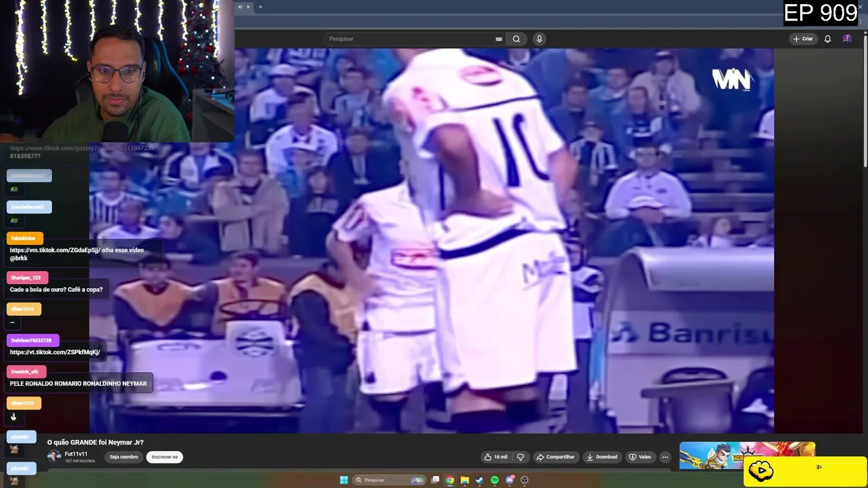This screenshot has height=488, width=868.
Task: Click the Criar button
Action: tap(803, 39)
